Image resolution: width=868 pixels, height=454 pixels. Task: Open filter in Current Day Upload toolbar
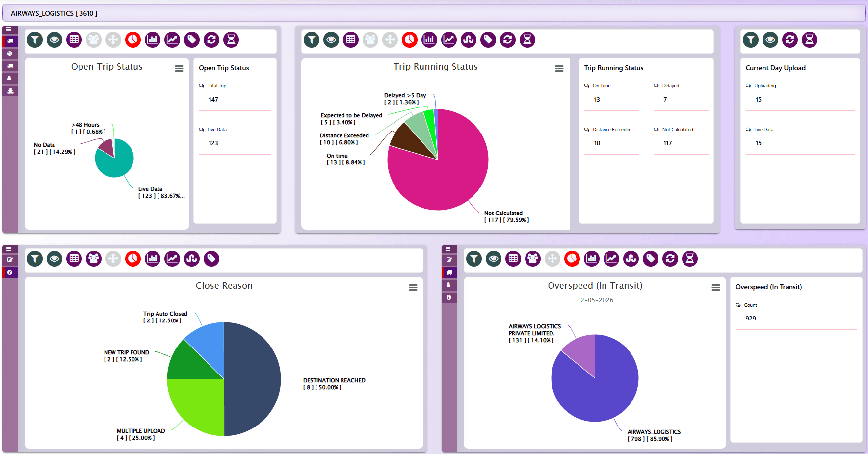pyautogui.click(x=751, y=40)
